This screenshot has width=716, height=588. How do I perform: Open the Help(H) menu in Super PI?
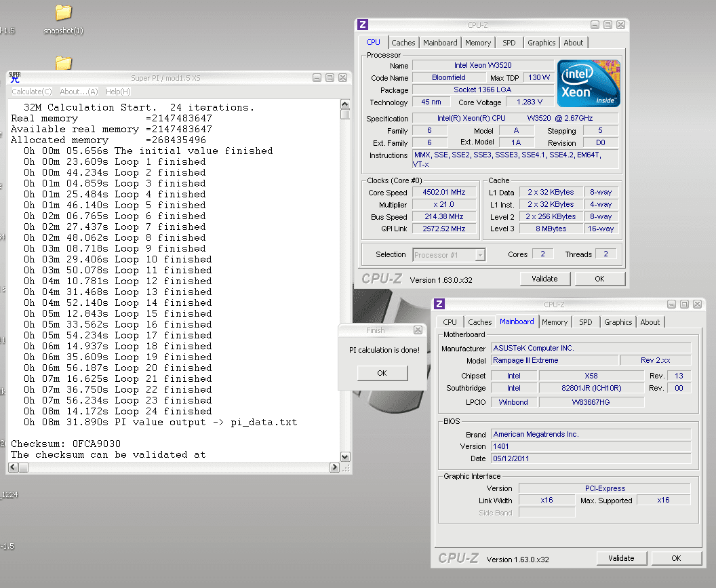(x=118, y=92)
